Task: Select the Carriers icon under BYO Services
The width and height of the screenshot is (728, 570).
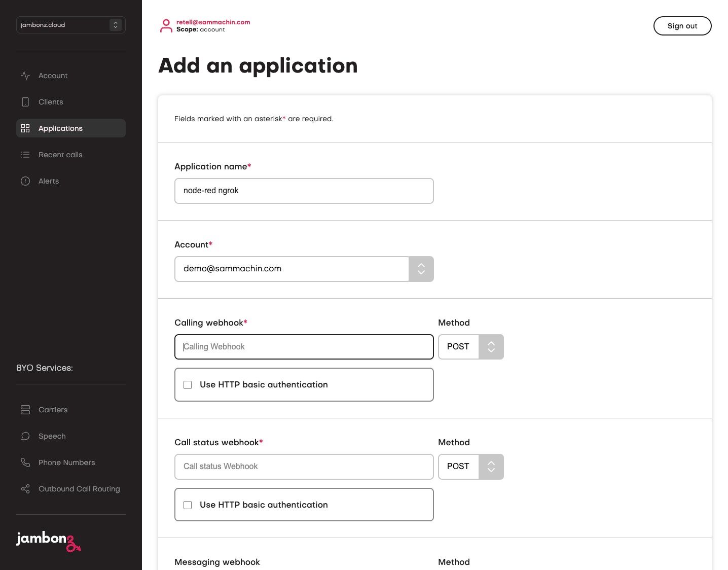Action: [25, 410]
